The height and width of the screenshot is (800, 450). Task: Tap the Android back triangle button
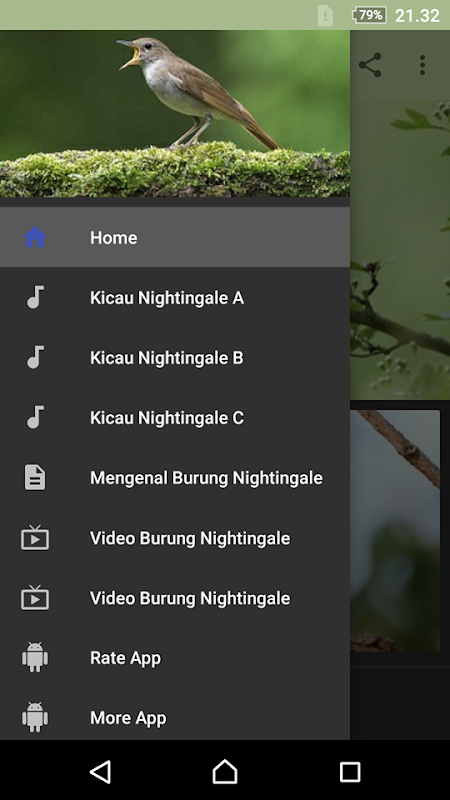(x=101, y=771)
